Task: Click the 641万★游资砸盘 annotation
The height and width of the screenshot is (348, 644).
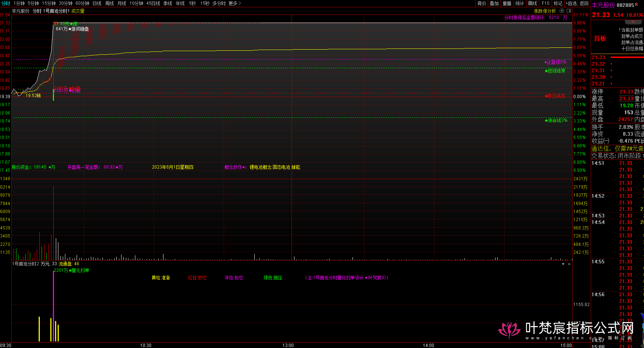Action: (x=72, y=29)
